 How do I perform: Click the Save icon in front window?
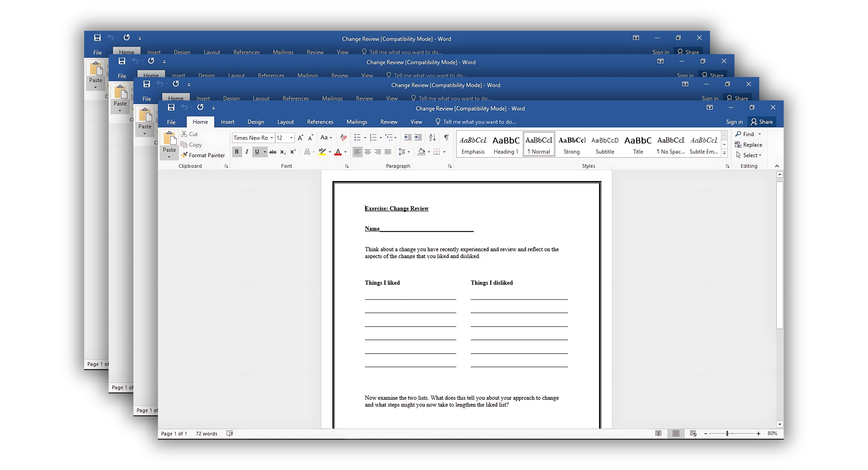[171, 107]
